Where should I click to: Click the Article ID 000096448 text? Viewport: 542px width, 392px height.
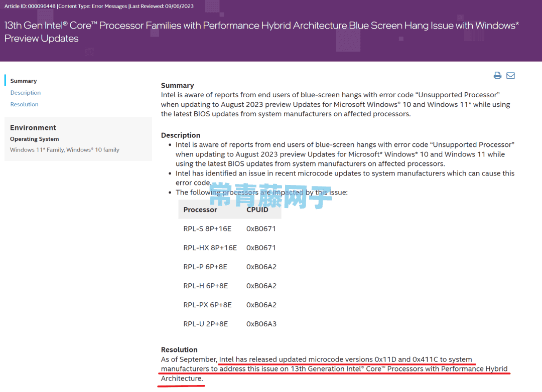tap(30, 6)
